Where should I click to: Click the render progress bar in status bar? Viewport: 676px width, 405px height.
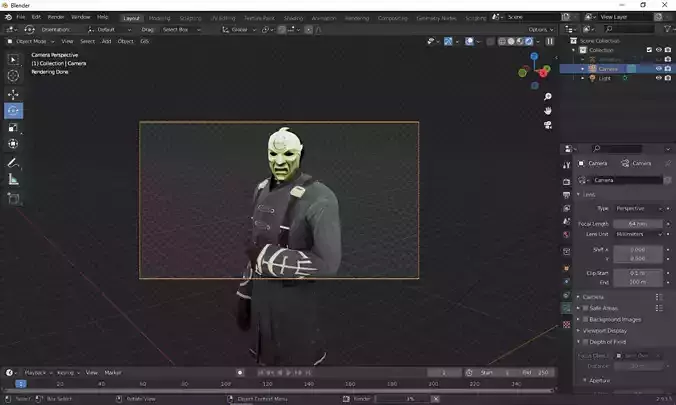tap(402, 399)
